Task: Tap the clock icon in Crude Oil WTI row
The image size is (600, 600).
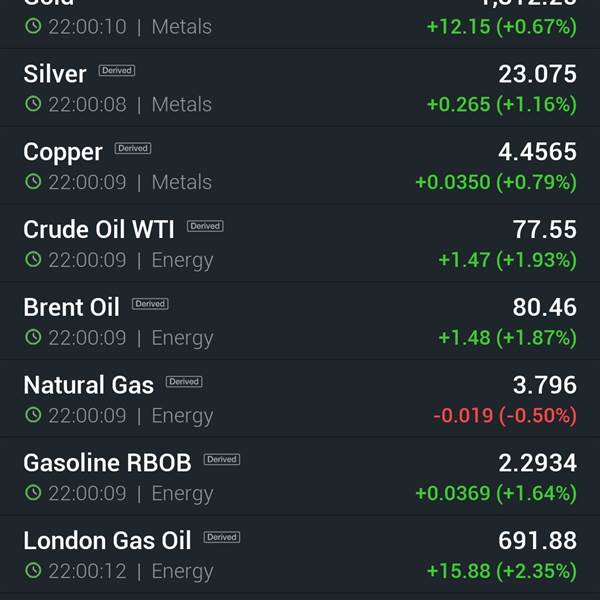Action: pos(33,259)
